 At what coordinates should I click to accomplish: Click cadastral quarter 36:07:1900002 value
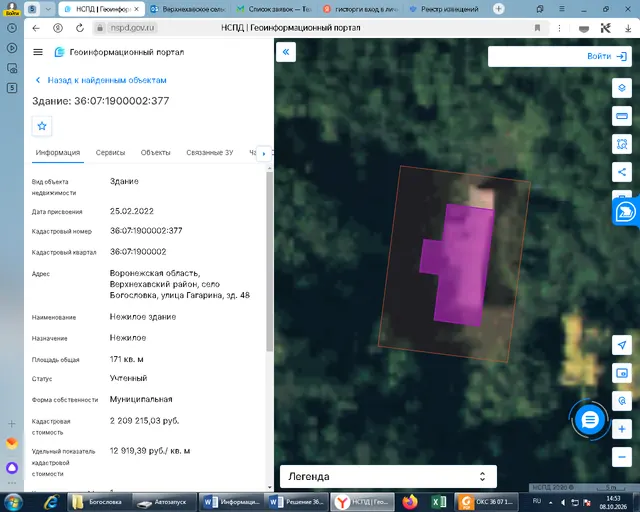138,252
